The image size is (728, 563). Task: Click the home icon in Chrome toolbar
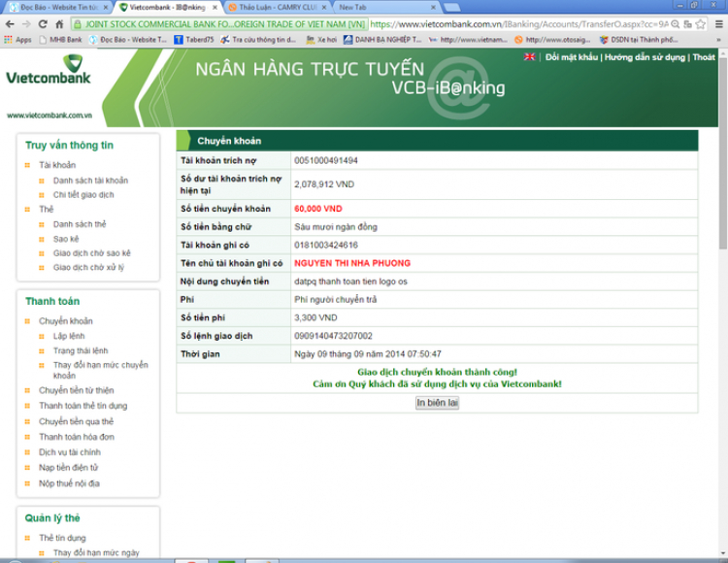59,24
